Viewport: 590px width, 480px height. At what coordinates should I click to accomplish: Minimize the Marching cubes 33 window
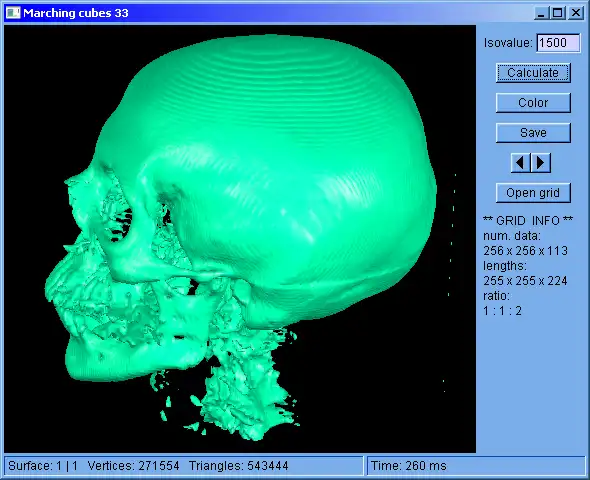541,13
